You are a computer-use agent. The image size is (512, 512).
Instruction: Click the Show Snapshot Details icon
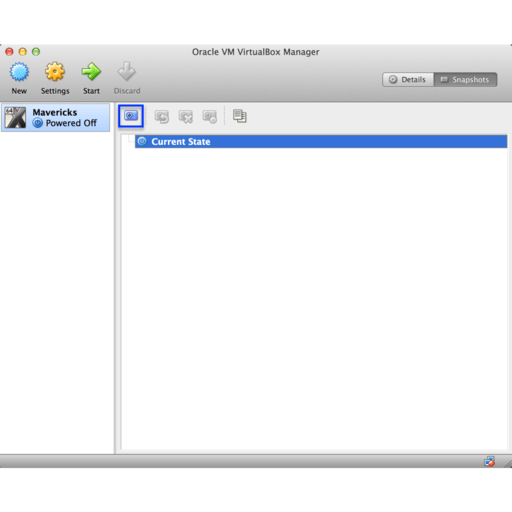[x=210, y=117]
